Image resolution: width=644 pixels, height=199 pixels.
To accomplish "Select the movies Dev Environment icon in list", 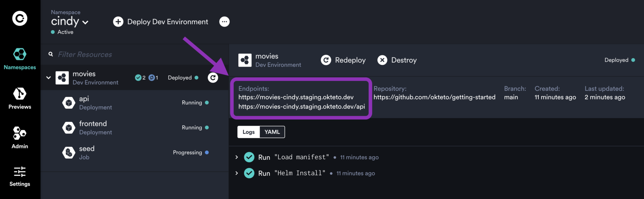I will (x=62, y=78).
